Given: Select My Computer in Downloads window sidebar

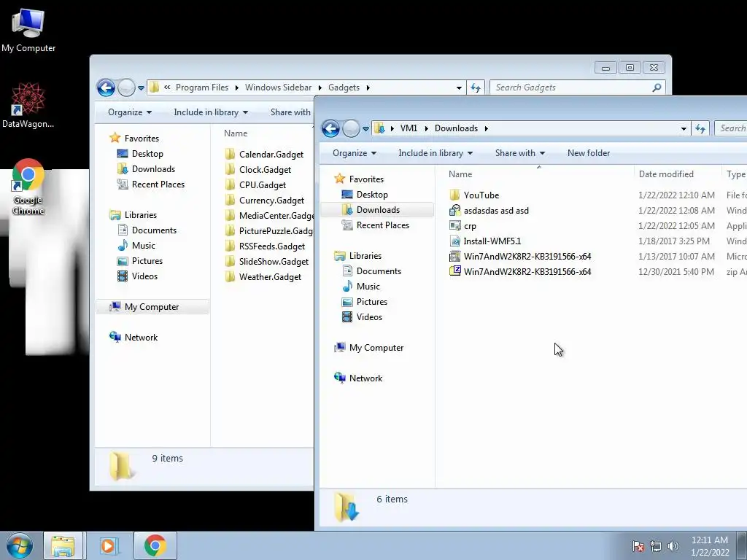Looking at the screenshot, I should point(376,348).
